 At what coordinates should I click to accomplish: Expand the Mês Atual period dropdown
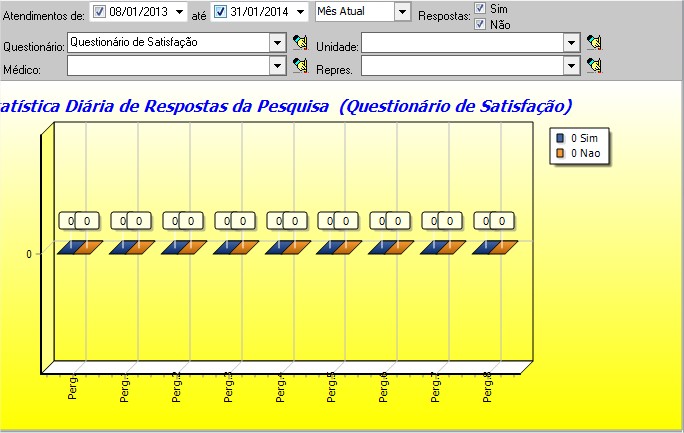click(401, 12)
